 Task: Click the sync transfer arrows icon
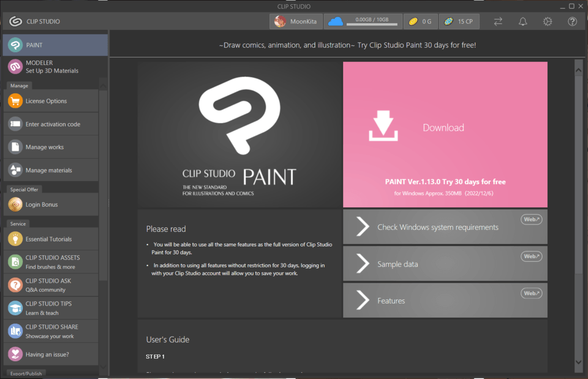point(498,21)
